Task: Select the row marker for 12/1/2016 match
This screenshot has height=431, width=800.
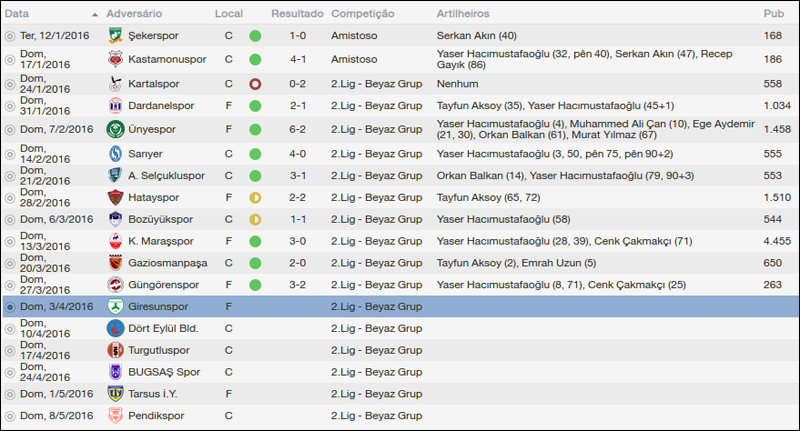Action: coord(10,36)
